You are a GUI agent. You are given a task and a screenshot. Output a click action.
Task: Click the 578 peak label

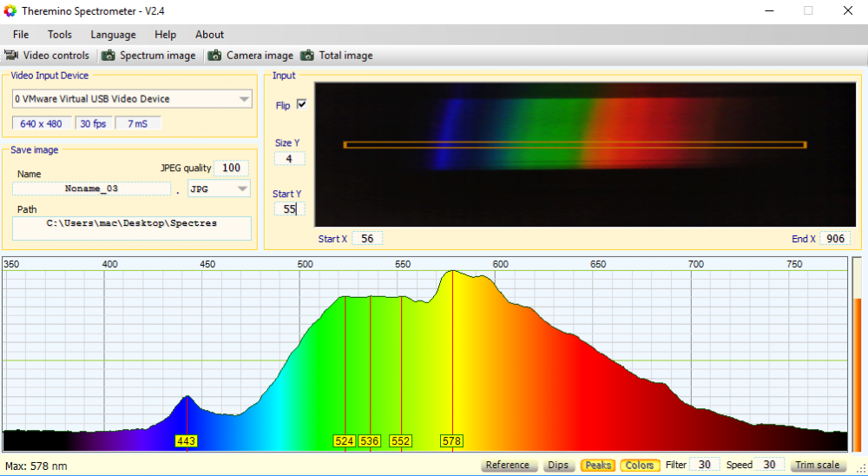pyautogui.click(x=451, y=441)
